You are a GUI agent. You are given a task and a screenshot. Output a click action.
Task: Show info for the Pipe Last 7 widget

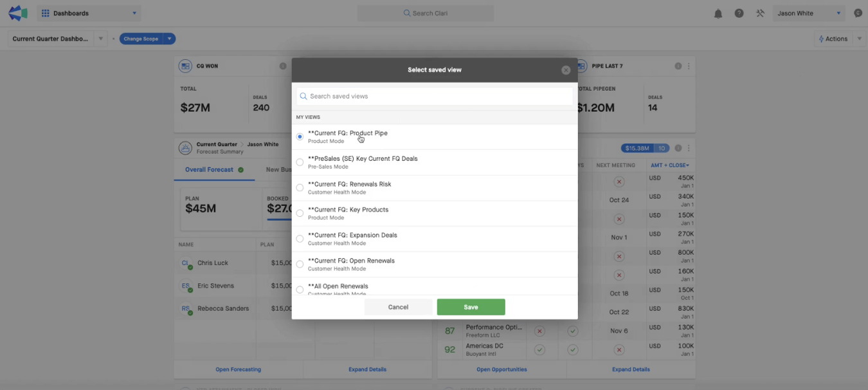coord(678,66)
